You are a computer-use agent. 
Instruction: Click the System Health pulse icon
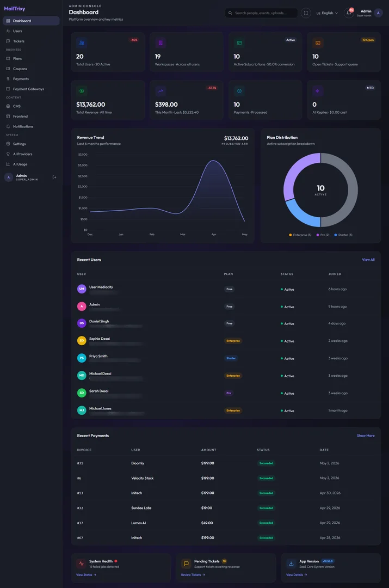(x=81, y=563)
